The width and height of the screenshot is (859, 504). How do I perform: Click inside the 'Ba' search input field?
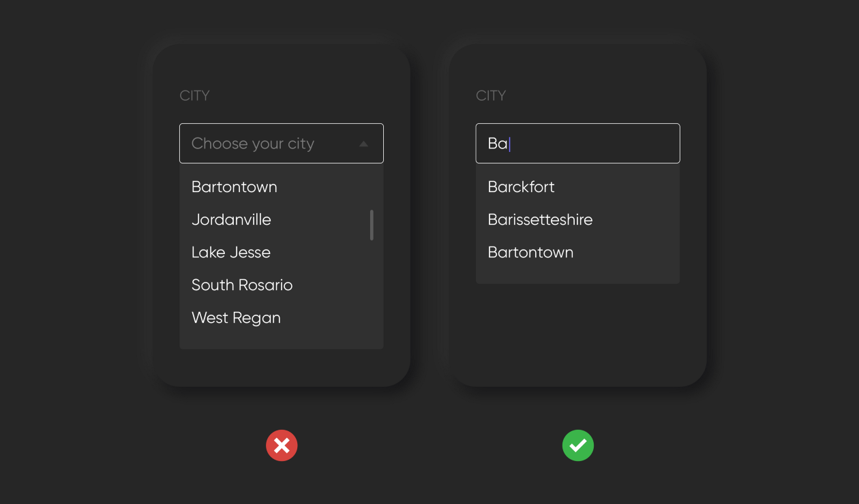pyautogui.click(x=577, y=143)
